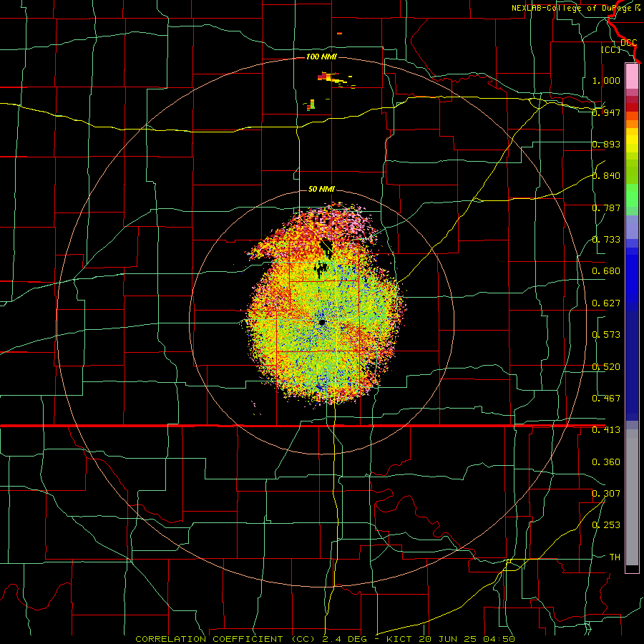Click the 0.467 color scale value
The height and width of the screenshot is (644, 644).
point(606,399)
